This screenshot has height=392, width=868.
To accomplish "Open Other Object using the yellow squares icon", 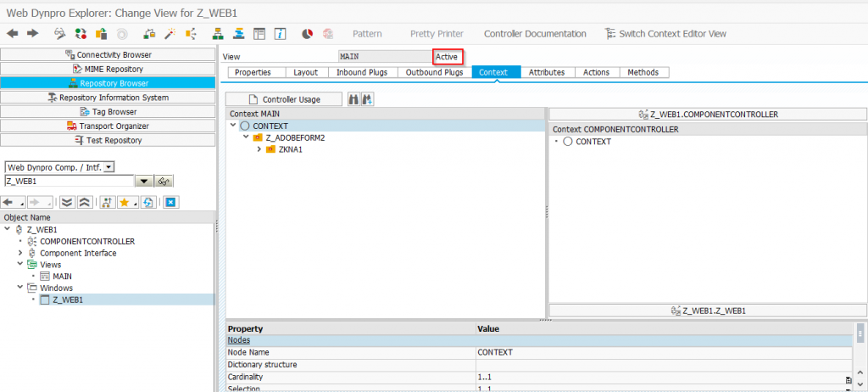I will 102,34.
